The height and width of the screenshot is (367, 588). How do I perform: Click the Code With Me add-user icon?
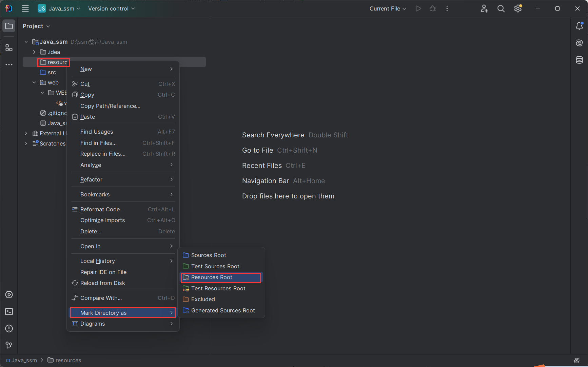(484, 9)
